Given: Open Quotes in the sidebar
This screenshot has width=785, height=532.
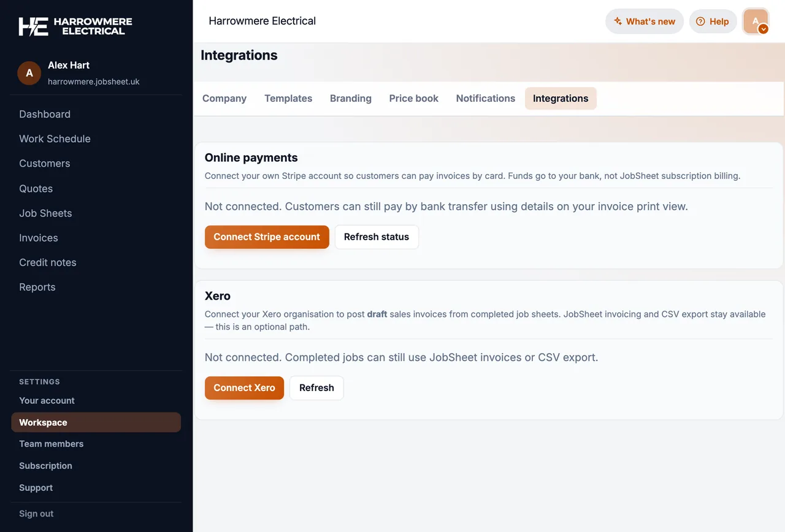Looking at the screenshot, I should click(x=36, y=189).
